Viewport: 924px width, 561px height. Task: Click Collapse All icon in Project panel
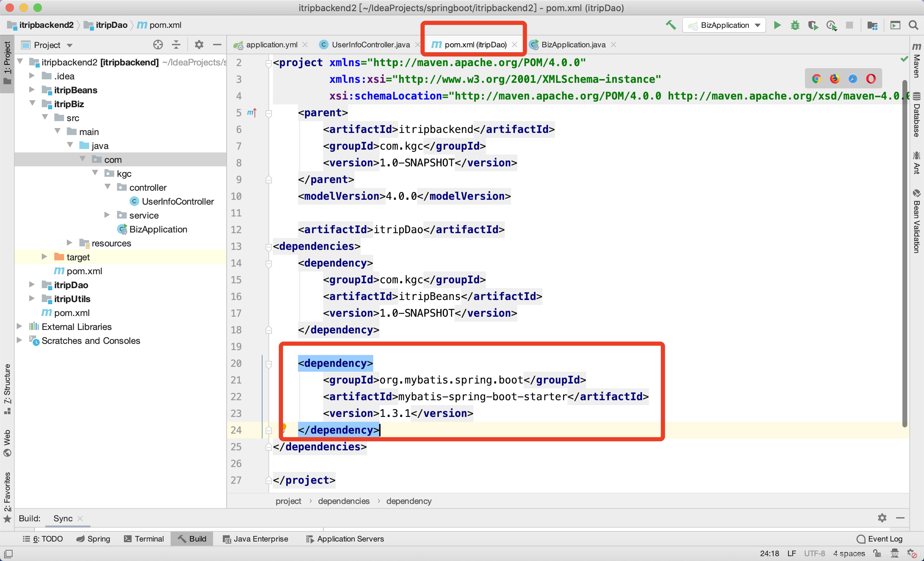[176, 45]
